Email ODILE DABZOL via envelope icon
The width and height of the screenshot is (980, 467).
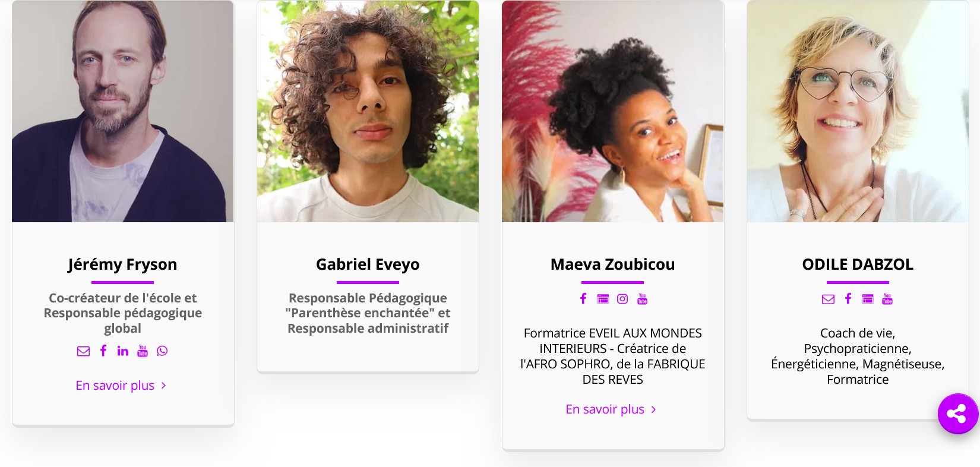pyautogui.click(x=829, y=299)
